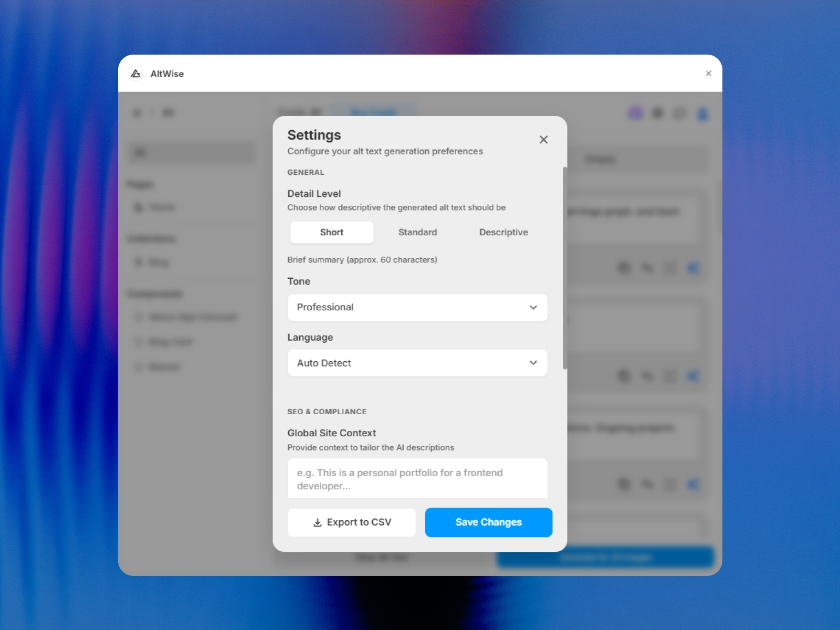Focus the Global Site Context text field

click(x=417, y=478)
